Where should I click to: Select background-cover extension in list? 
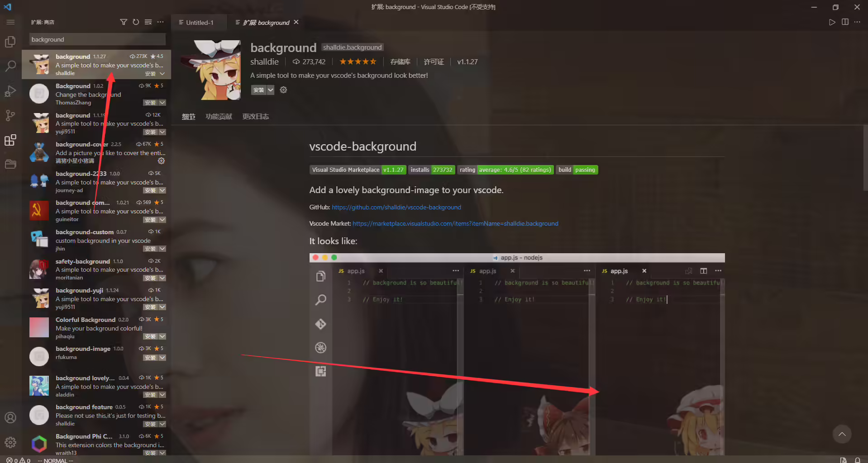96,152
